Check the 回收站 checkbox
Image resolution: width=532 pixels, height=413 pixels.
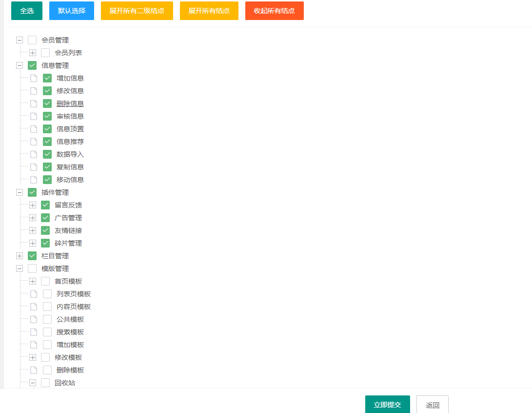[x=45, y=383]
